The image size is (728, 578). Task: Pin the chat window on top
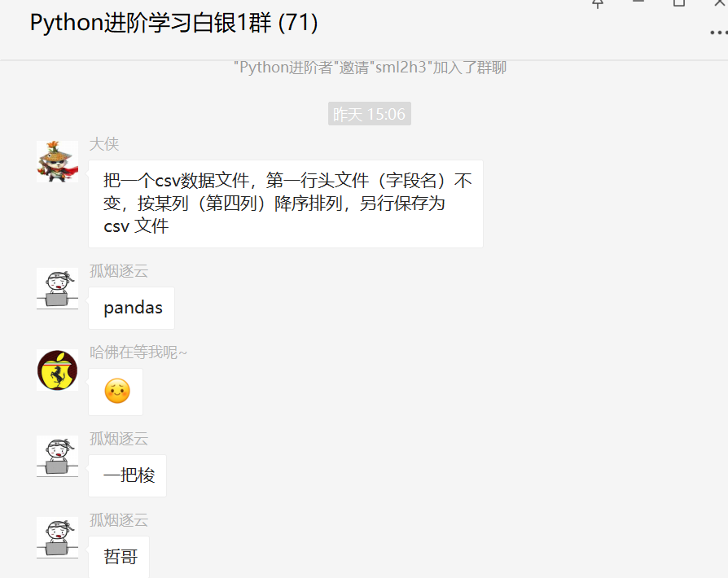[598, 4]
